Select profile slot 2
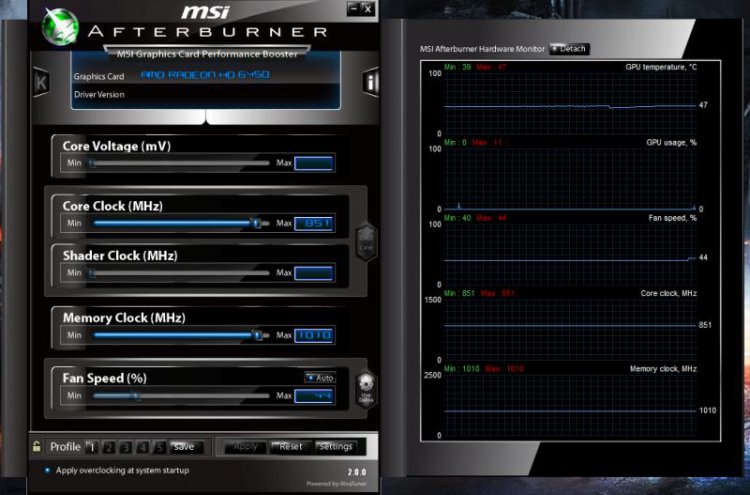 [109, 447]
